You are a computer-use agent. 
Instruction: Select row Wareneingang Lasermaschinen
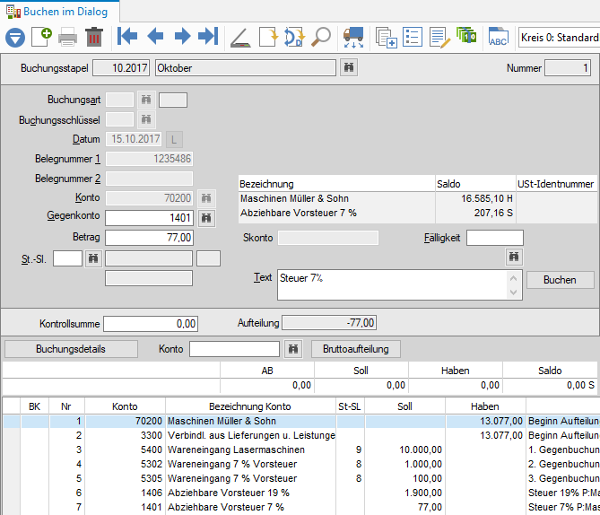pos(300,450)
